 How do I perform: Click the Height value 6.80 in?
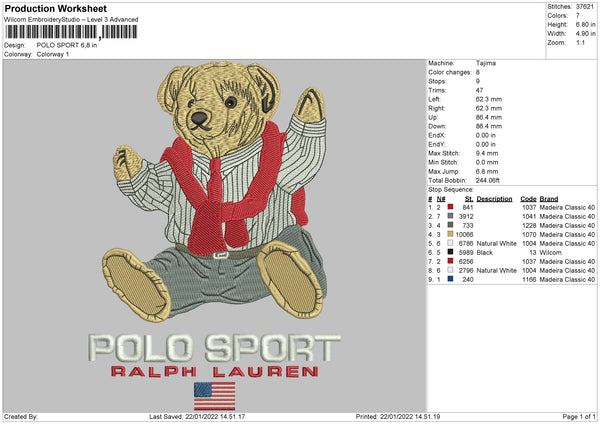click(x=585, y=24)
